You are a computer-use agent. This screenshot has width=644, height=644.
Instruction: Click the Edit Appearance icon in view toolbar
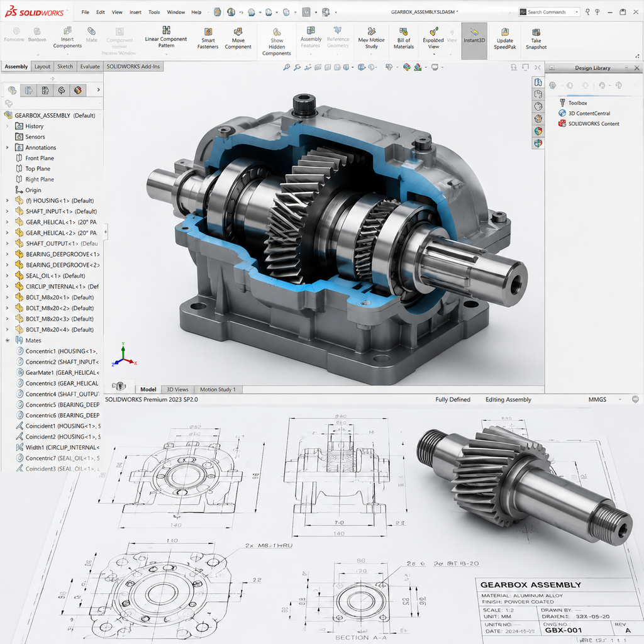(x=407, y=67)
